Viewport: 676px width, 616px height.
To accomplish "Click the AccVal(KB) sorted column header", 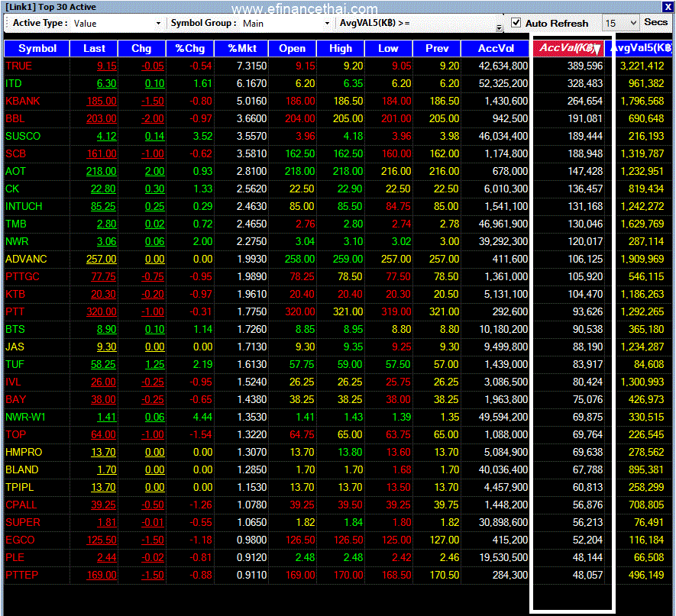I will pos(568,48).
